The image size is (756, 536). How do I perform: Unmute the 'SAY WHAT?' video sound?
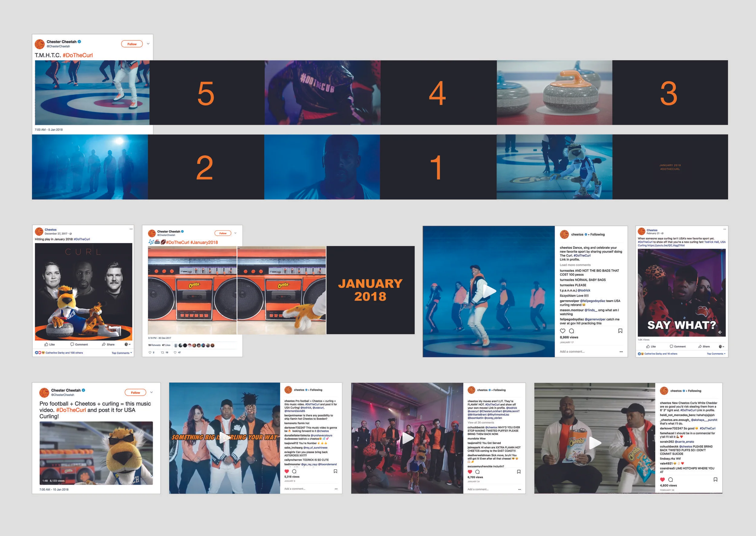point(720,332)
